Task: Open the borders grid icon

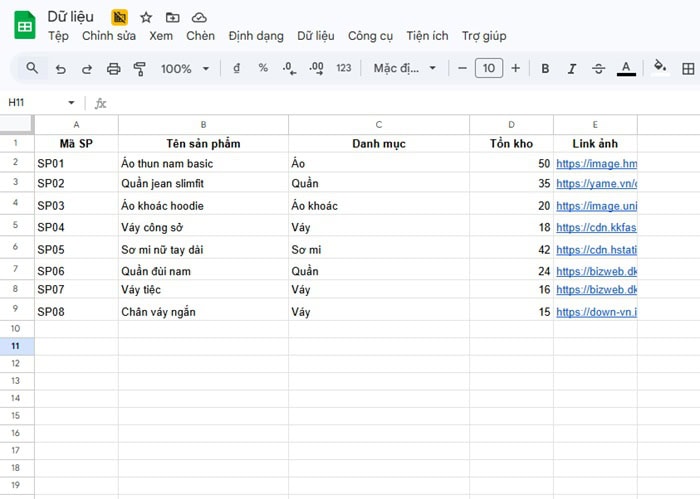Action: [688, 69]
